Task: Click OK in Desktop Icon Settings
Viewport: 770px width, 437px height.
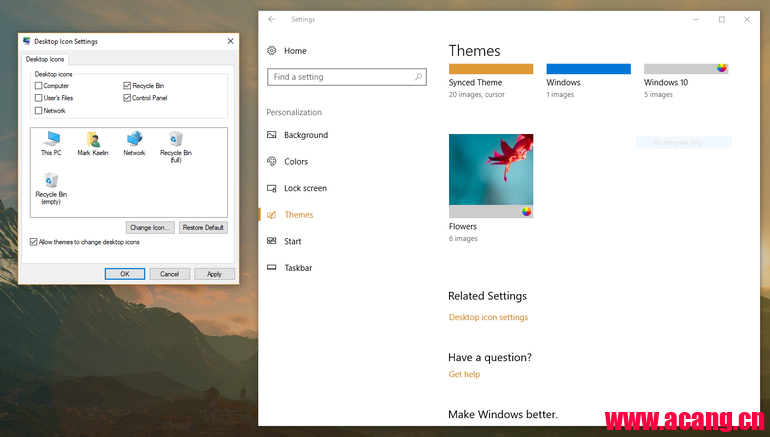Action: tap(125, 273)
